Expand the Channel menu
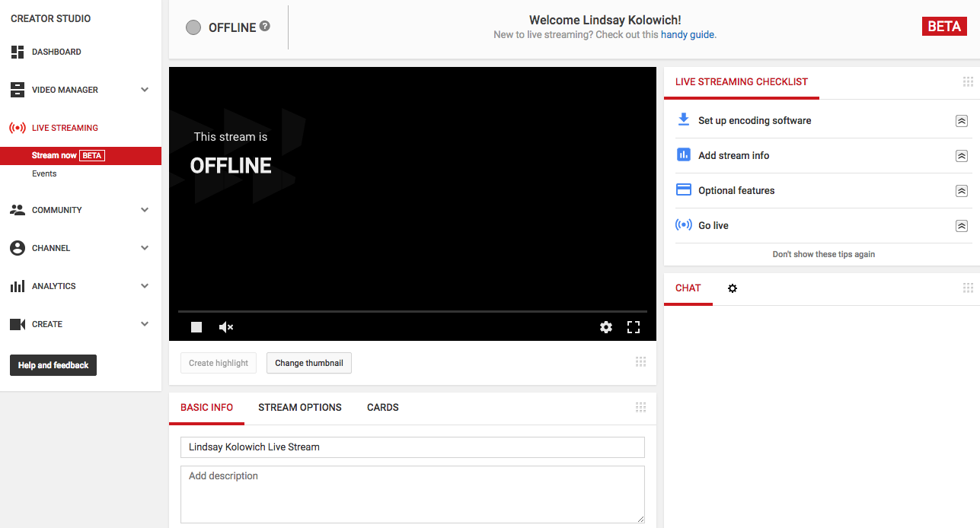This screenshot has width=980, height=528. (145, 248)
